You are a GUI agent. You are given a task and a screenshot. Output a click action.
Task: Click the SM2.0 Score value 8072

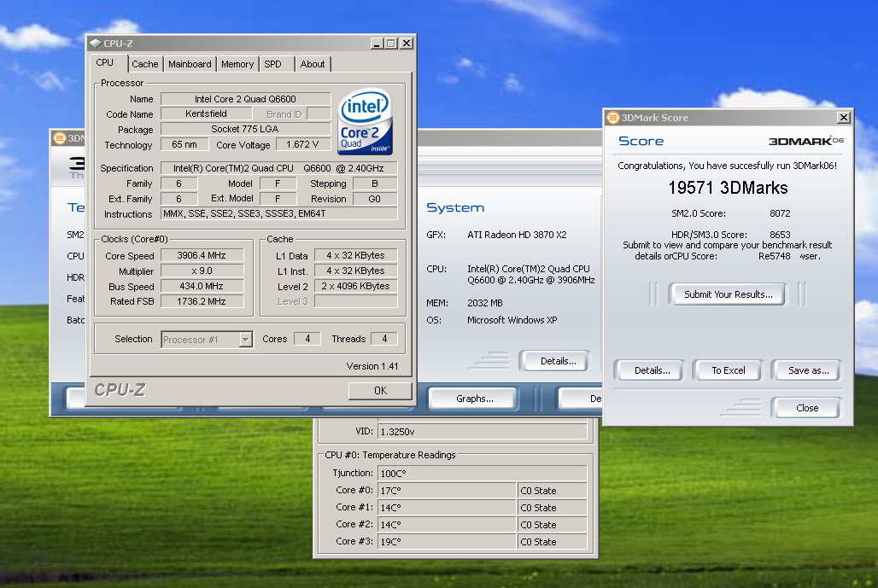tap(780, 213)
